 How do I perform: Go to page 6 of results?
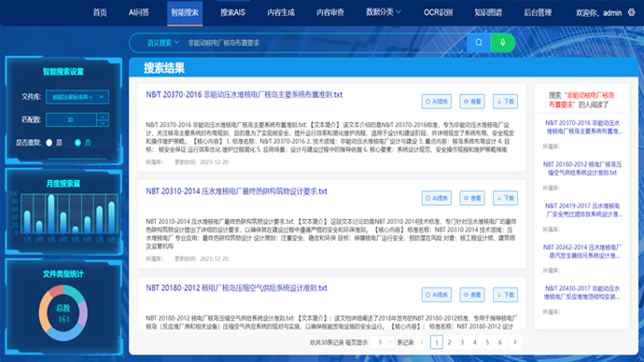pyautogui.click(x=500, y=341)
